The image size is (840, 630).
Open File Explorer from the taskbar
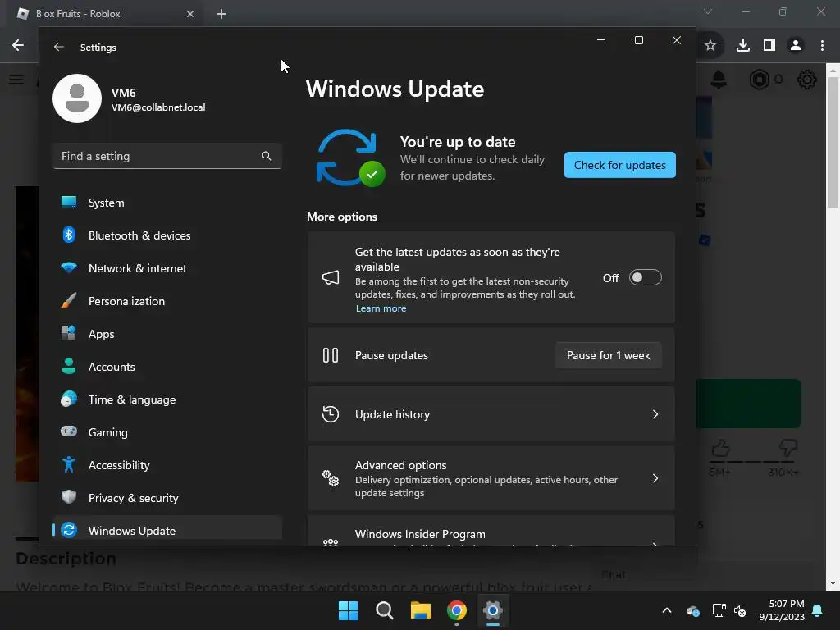421,610
